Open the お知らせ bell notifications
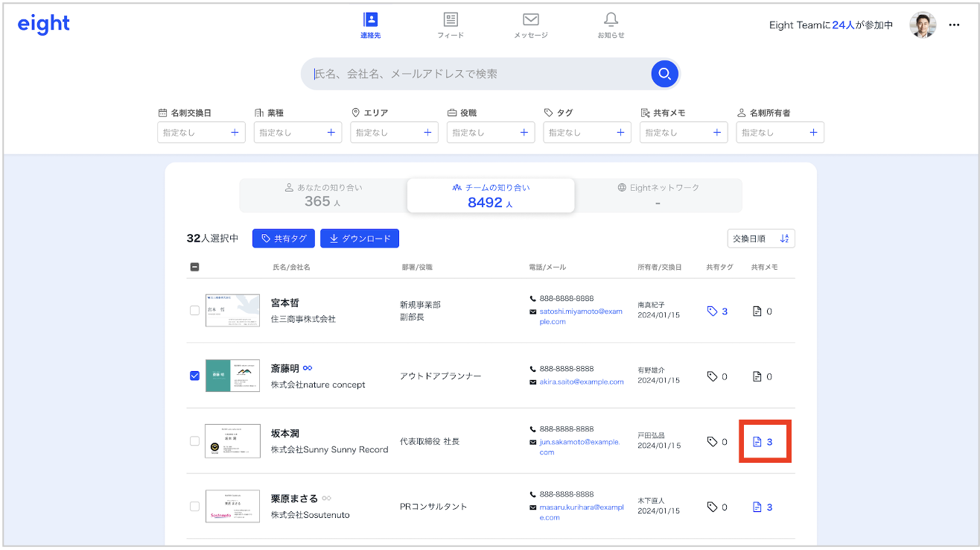This screenshot has width=980, height=550. pos(611,20)
